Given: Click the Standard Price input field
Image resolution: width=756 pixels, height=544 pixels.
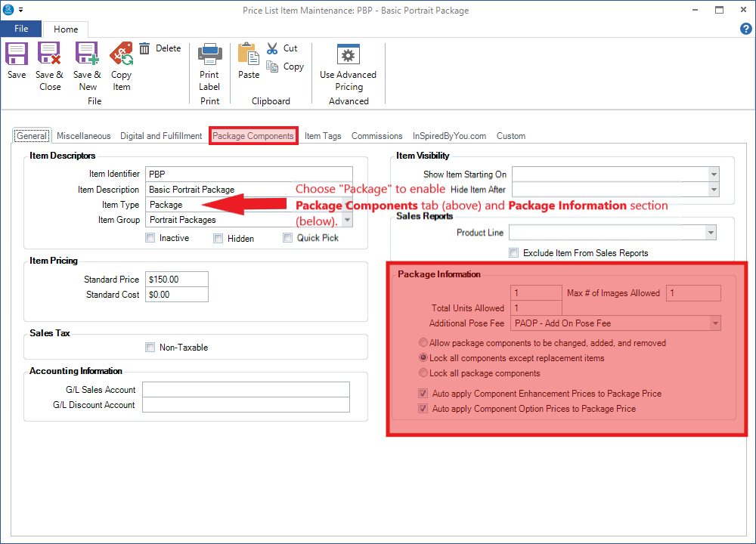Looking at the screenshot, I should coord(176,280).
